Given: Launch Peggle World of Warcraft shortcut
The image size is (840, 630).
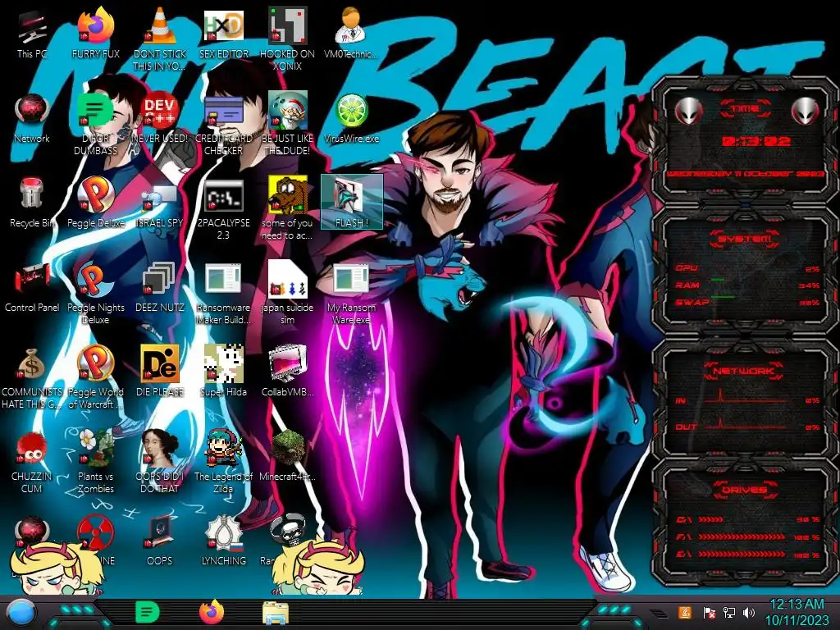Looking at the screenshot, I should point(96,378).
